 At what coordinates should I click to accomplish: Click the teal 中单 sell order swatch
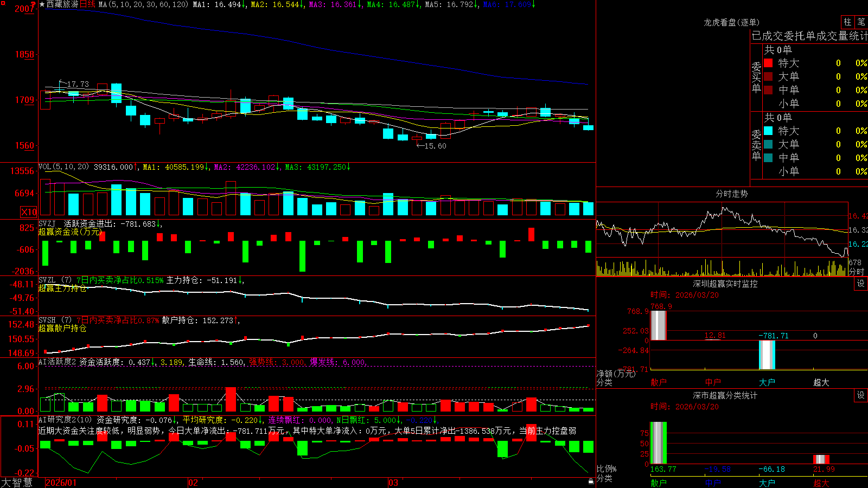[x=768, y=158]
